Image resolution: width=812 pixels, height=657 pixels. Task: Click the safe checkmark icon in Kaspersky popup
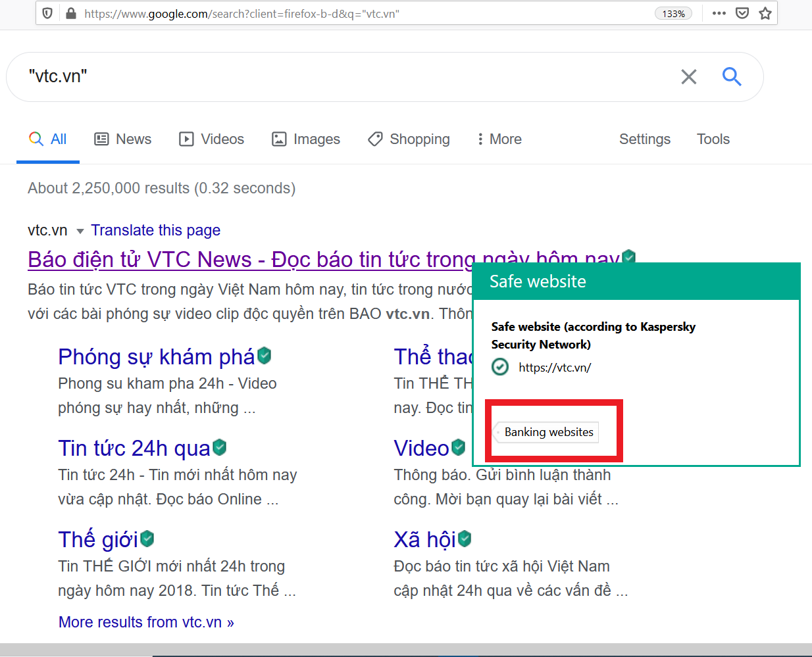pos(500,367)
